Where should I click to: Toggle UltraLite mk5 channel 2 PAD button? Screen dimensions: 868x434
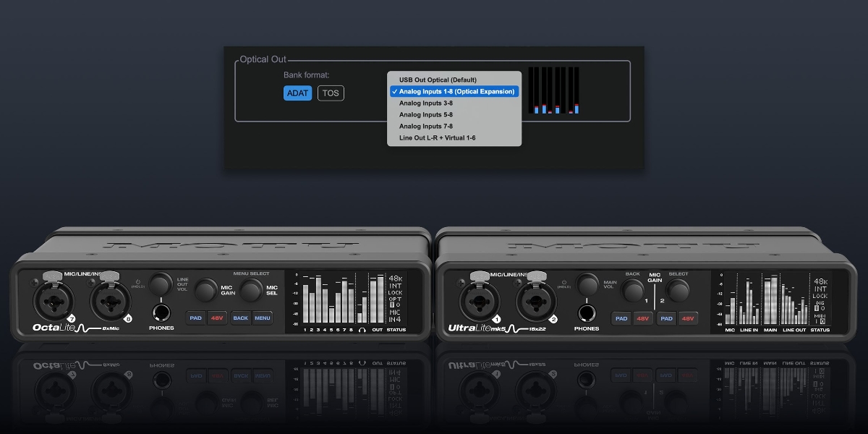click(x=667, y=318)
